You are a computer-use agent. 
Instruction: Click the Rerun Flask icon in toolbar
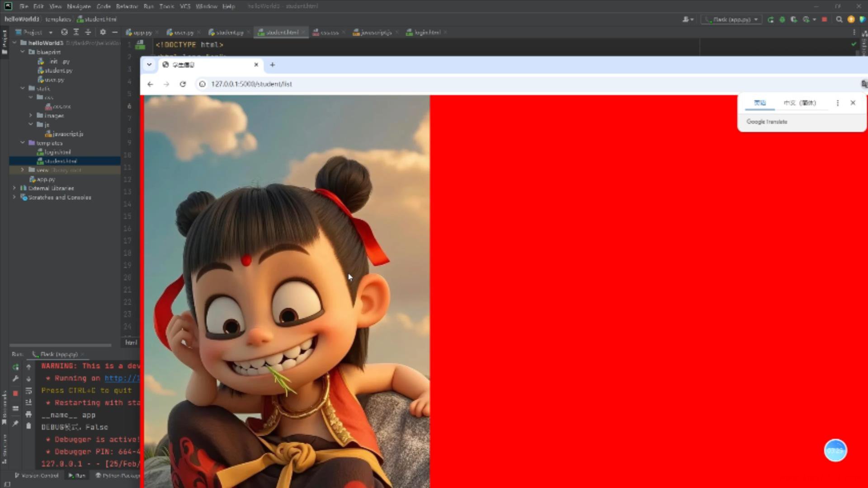[771, 19]
